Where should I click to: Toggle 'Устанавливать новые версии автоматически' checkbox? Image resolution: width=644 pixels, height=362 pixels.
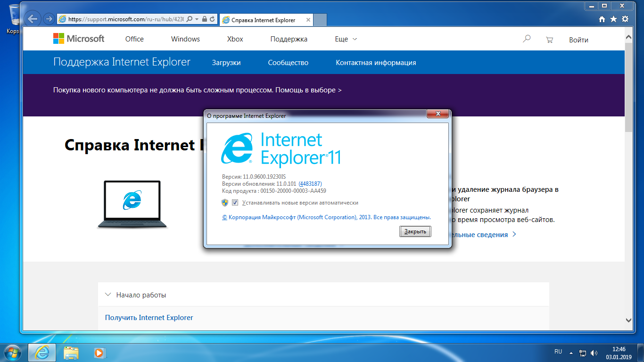click(x=235, y=203)
